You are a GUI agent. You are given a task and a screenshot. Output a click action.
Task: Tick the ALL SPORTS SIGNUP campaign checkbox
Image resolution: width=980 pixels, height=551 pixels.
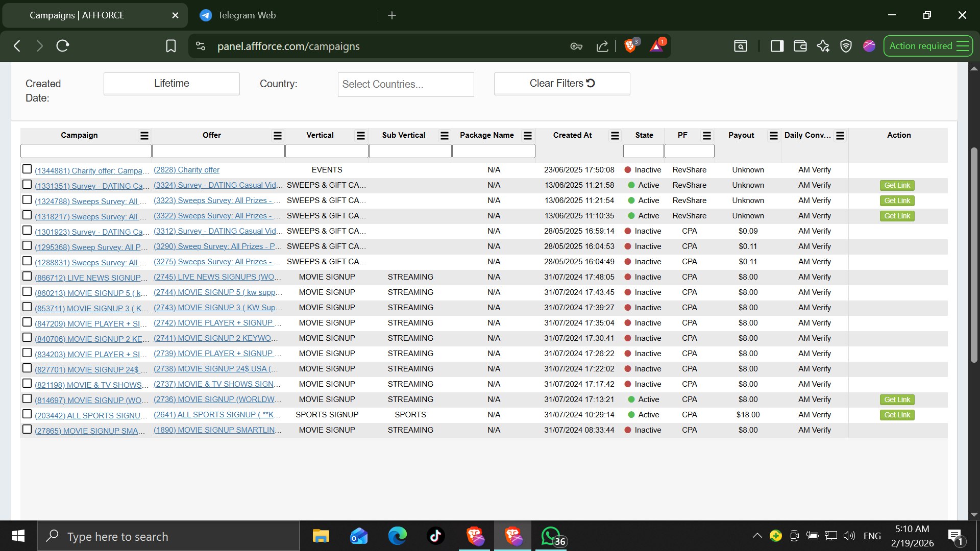point(27,414)
